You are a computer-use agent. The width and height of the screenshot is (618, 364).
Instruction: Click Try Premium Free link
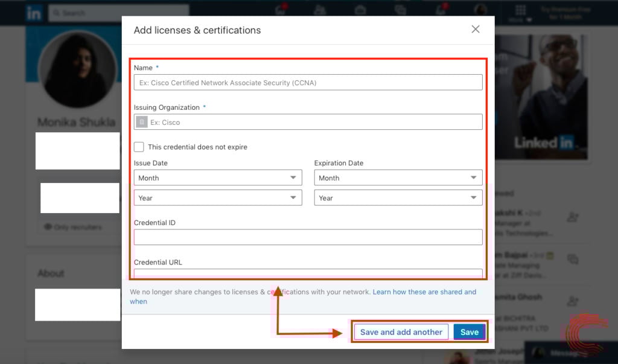tap(565, 13)
